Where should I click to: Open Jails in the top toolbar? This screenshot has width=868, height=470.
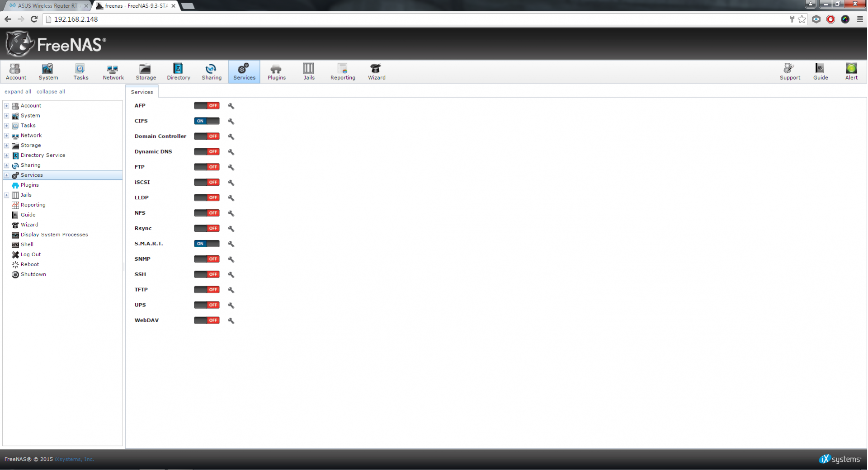tap(309, 72)
